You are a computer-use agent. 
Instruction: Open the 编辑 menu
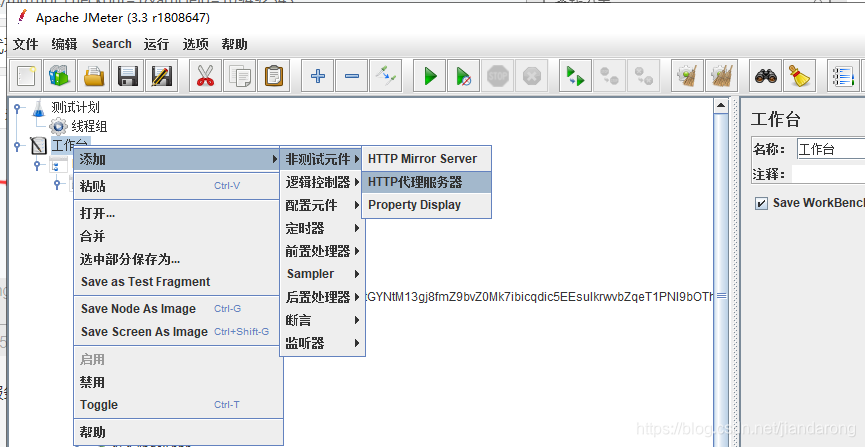click(x=64, y=44)
